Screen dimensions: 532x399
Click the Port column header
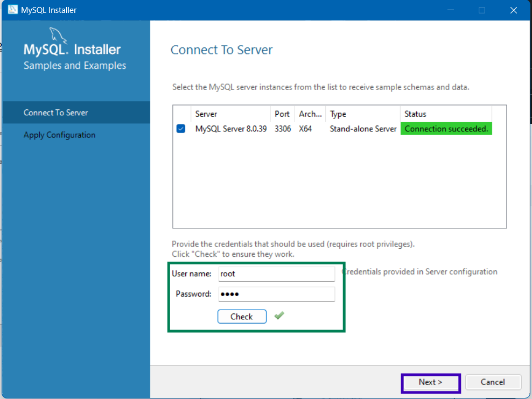pyautogui.click(x=282, y=114)
